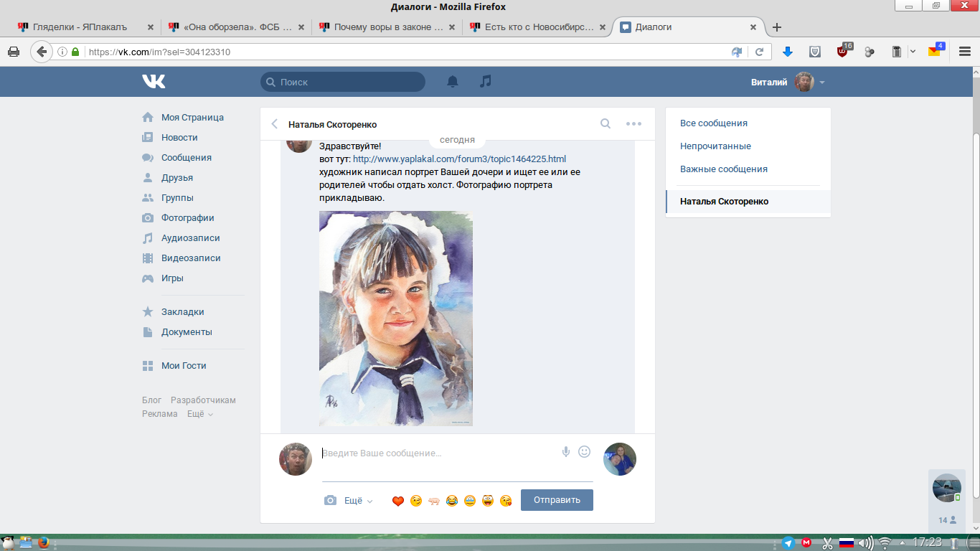Image resolution: width=980 pixels, height=551 pixels.
Task: Insert the tears of joy emoji
Action: [452, 501]
